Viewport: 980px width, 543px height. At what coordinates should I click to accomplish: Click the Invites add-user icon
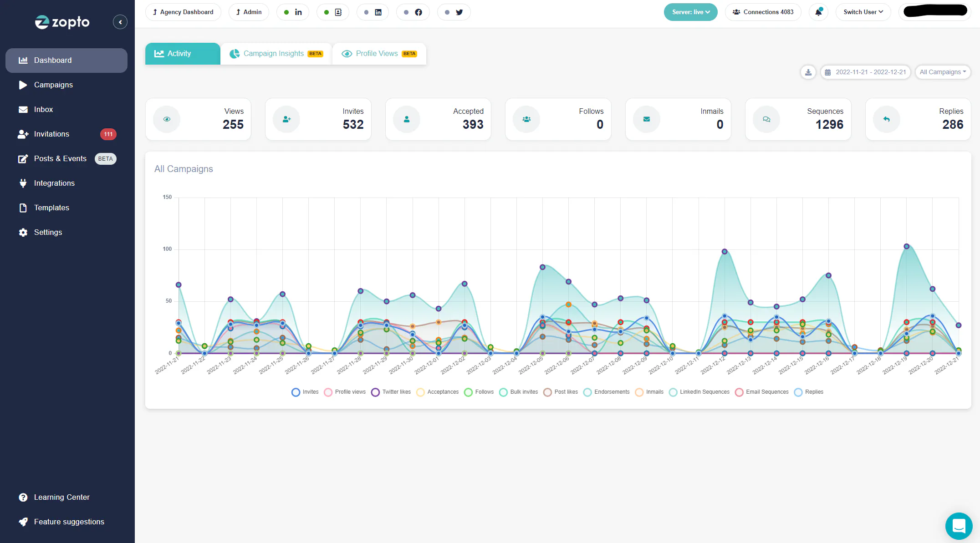coord(286,119)
